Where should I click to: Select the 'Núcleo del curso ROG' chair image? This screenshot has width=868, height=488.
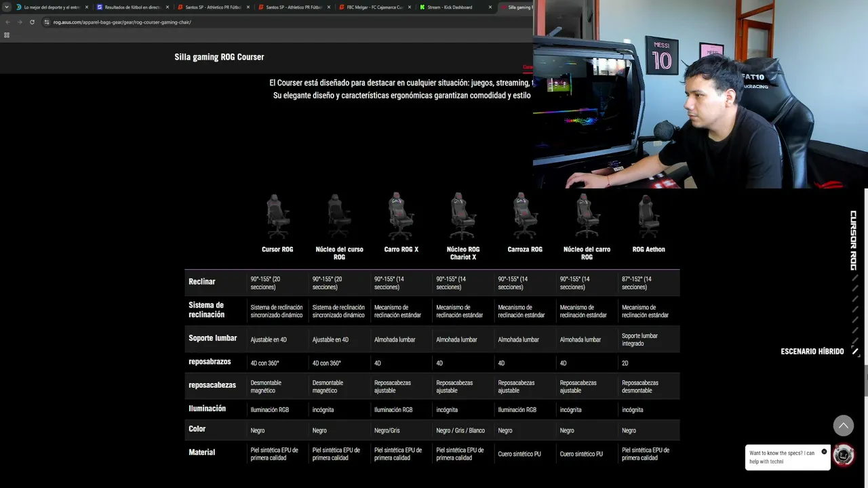tap(339, 216)
